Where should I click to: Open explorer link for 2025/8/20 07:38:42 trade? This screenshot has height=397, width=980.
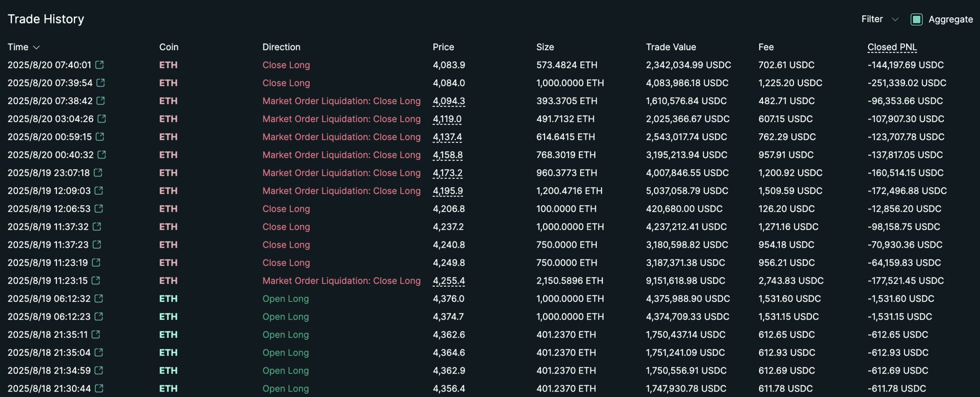coord(101,101)
